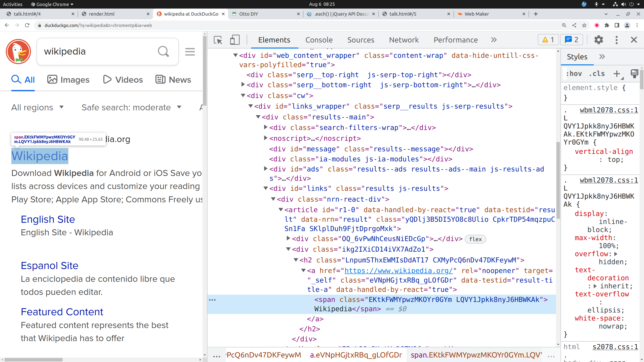
Task: Open DevTools three-dot customize menu
Action: pos(616,40)
